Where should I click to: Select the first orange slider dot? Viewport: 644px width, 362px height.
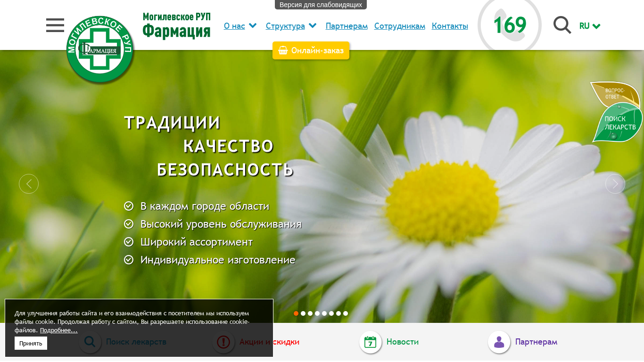[296, 313]
